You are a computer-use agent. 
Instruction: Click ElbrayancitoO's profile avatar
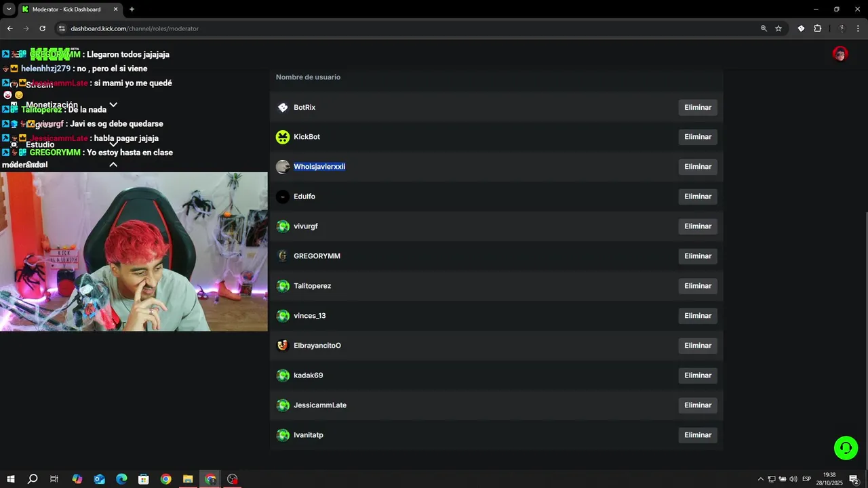click(283, 346)
